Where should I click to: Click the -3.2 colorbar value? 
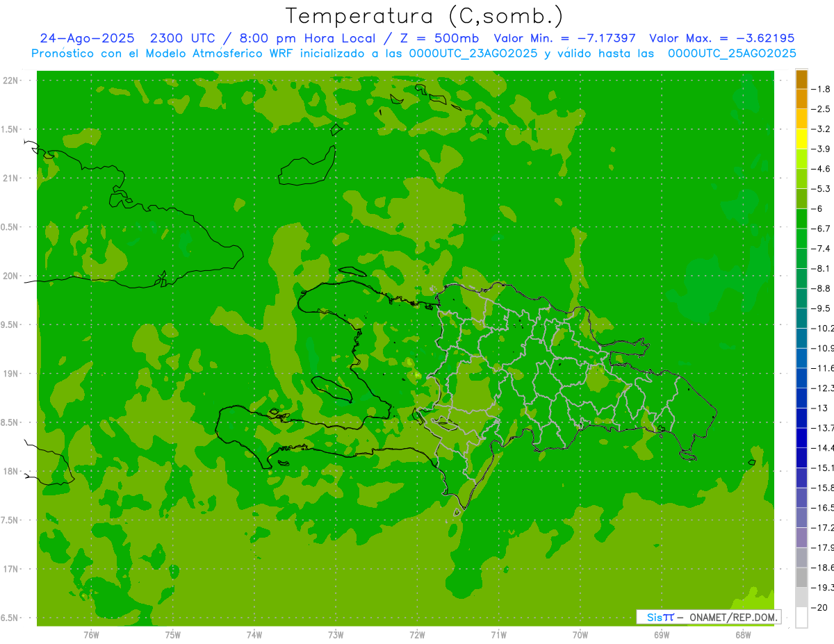click(x=821, y=129)
